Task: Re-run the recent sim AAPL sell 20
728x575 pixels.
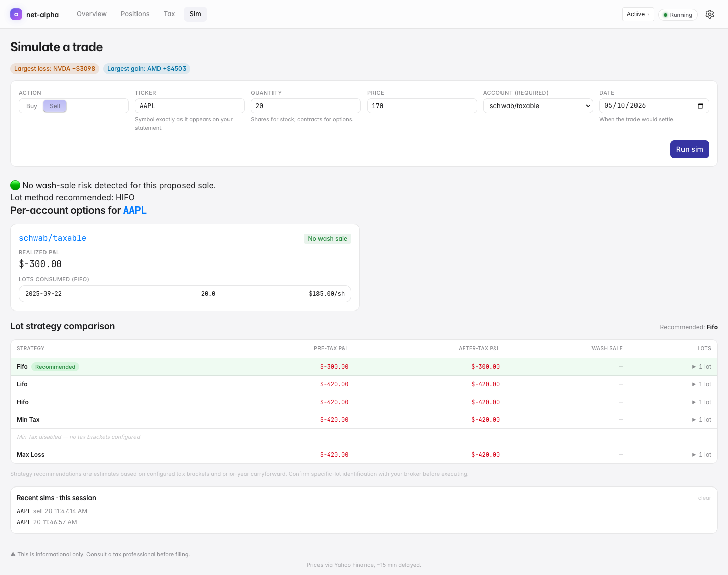Action: coord(52,511)
